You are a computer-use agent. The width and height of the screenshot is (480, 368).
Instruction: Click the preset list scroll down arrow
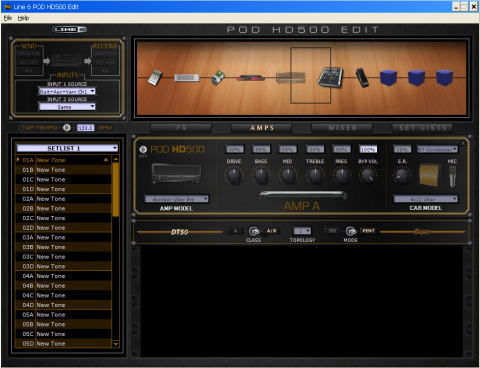(116, 344)
